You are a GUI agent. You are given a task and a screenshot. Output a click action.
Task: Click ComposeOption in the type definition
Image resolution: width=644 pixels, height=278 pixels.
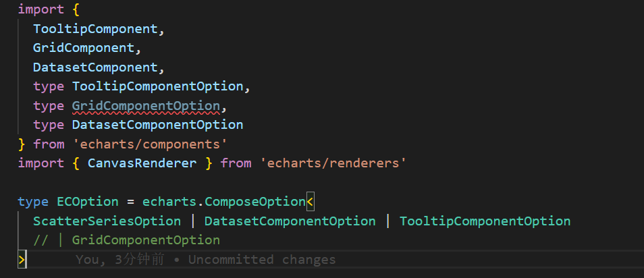point(255,202)
